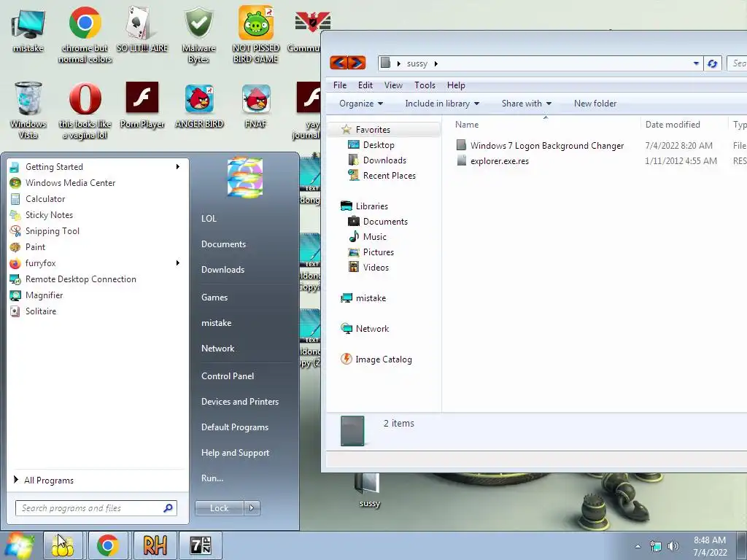
Task: Click the Windows Start orb
Action: point(19,545)
